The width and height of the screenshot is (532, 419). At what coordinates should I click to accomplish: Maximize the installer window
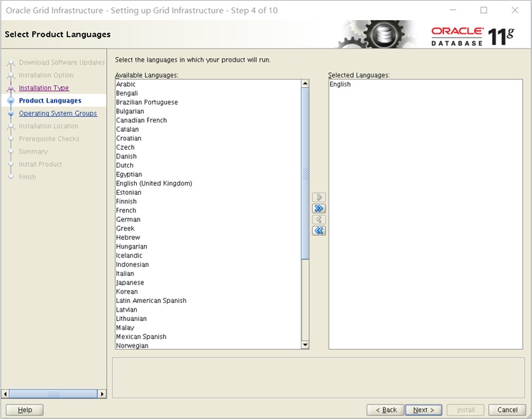484,10
